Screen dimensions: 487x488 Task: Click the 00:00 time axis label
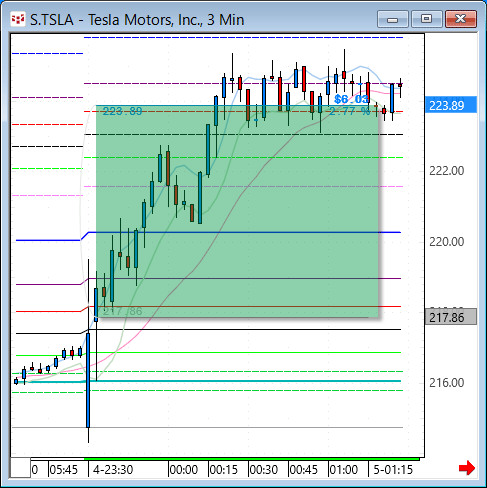pos(183,470)
